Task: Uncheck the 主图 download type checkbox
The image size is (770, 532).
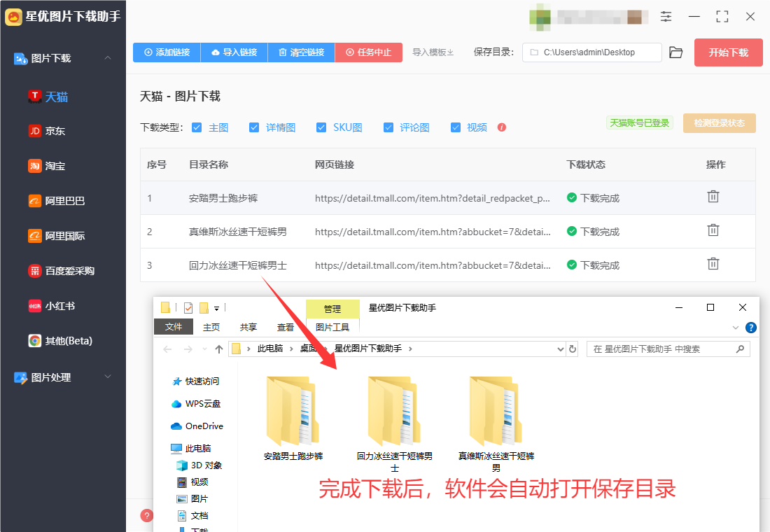Action: click(x=197, y=127)
